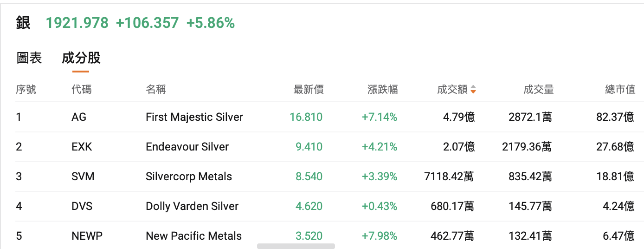Open First Majestic Silver stock page
The image size is (644, 249).
tap(194, 117)
